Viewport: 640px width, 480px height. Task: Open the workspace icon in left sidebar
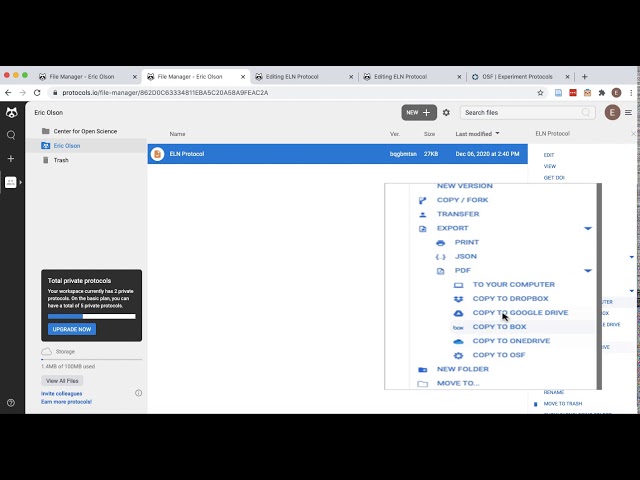point(11,182)
